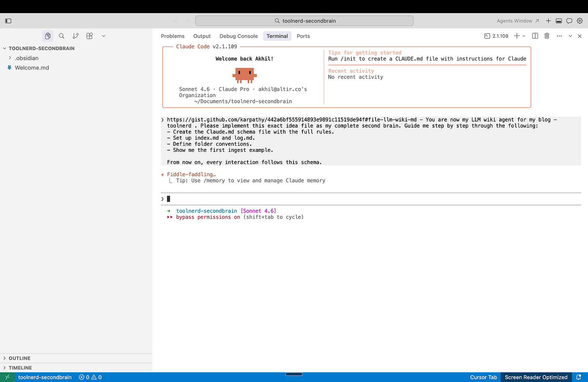
Task: Split the terminal with the split icon
Action: 535,36
